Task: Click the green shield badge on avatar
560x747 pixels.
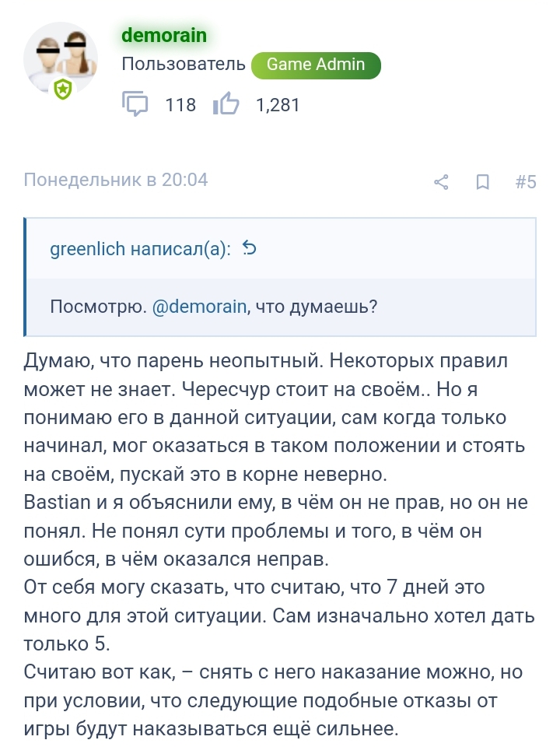Action: (x=63, y=91)
